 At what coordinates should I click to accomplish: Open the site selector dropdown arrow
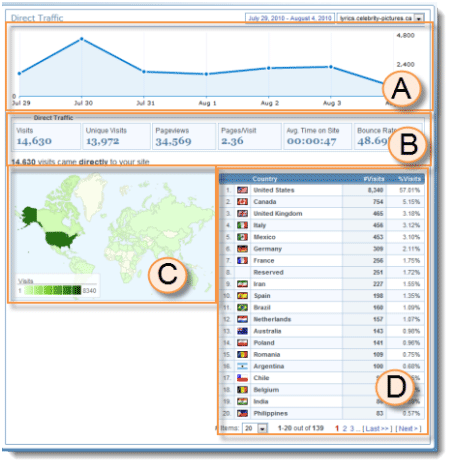(x=419, y=18)
